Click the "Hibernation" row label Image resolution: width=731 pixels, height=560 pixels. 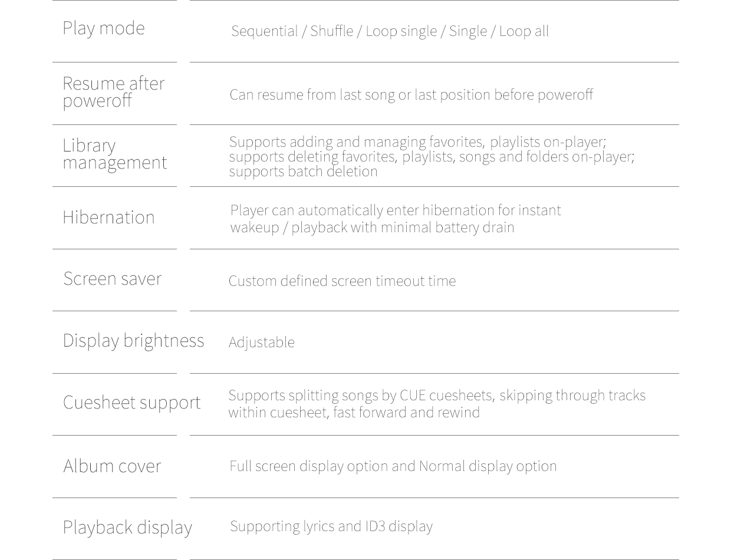click(108, 217)
